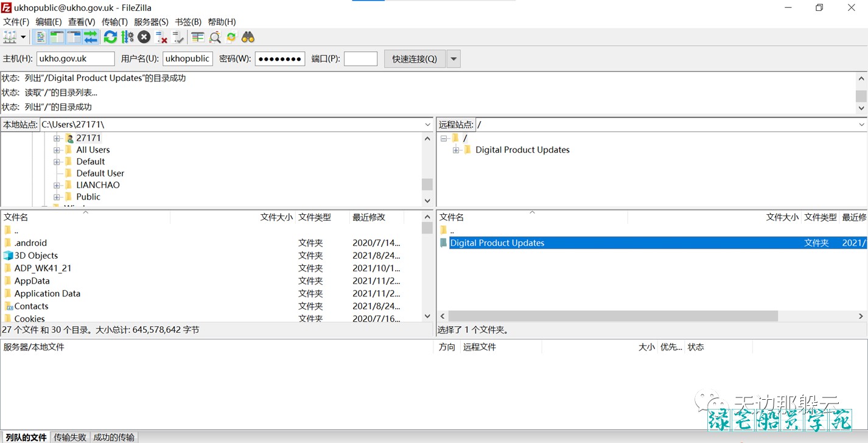
Task: Expand the Default folder tree node
Action: [x=57, y=162]
